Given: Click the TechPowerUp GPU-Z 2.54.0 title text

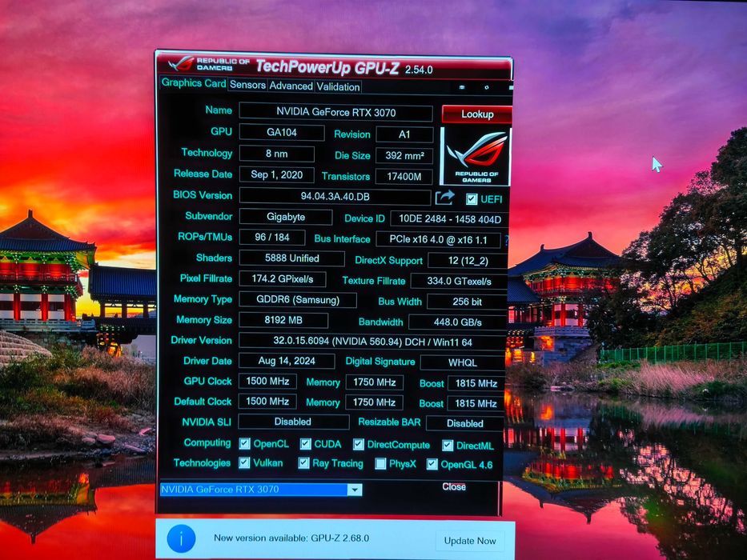Looking at the screenshot, I should tap(344, 67).
